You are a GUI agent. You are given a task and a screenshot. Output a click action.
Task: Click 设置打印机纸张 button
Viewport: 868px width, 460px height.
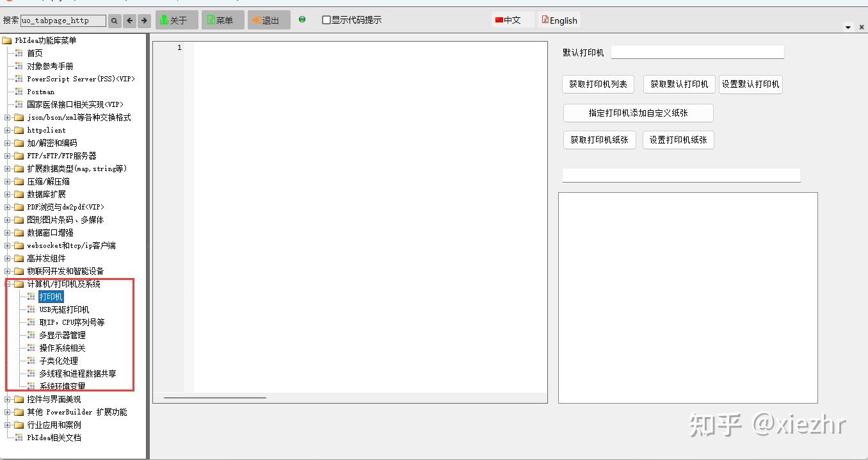679,140
